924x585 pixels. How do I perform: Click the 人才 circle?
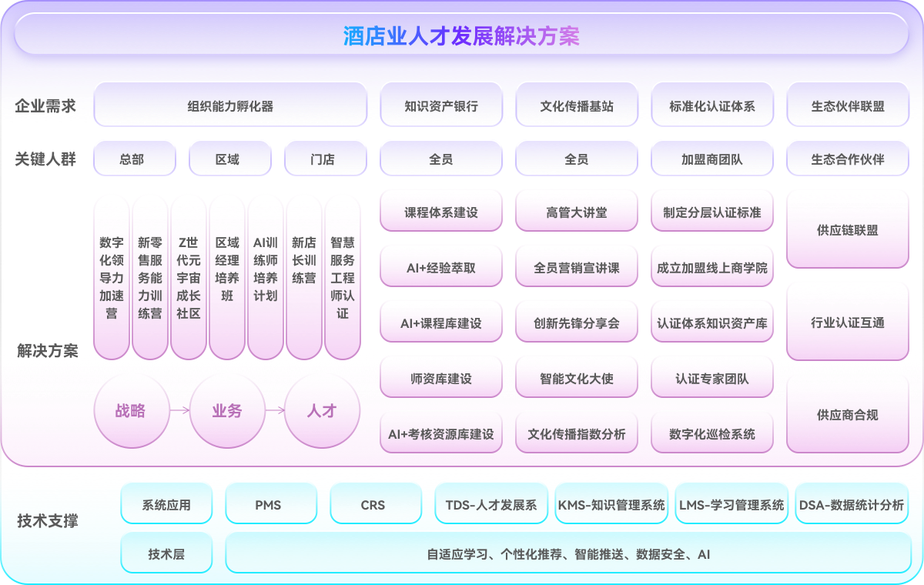point(322,411)
